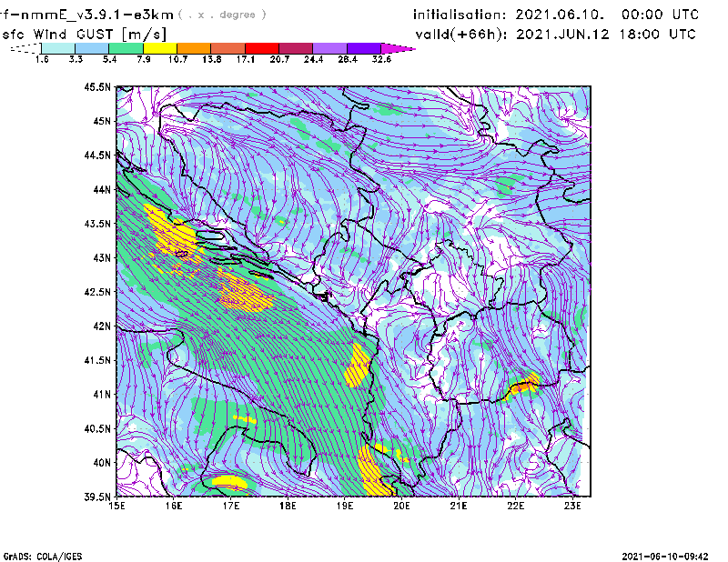Click the legend value 17.1

pos(246,59)
